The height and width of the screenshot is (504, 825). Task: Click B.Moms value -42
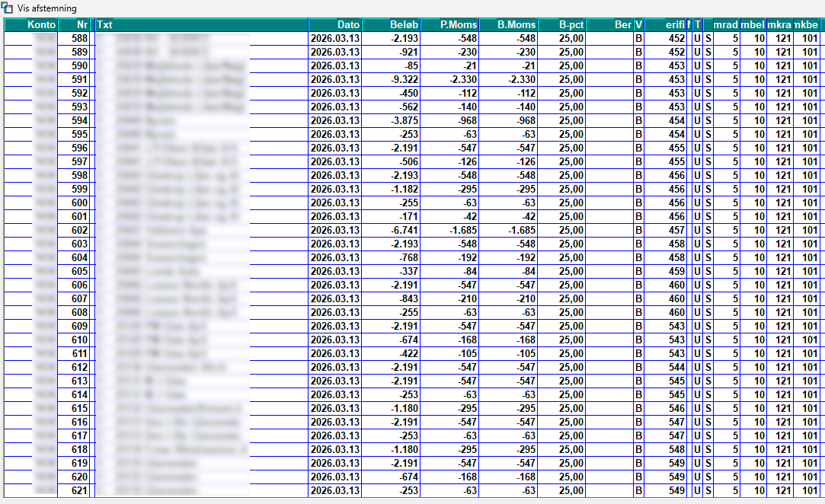point(528,217)
